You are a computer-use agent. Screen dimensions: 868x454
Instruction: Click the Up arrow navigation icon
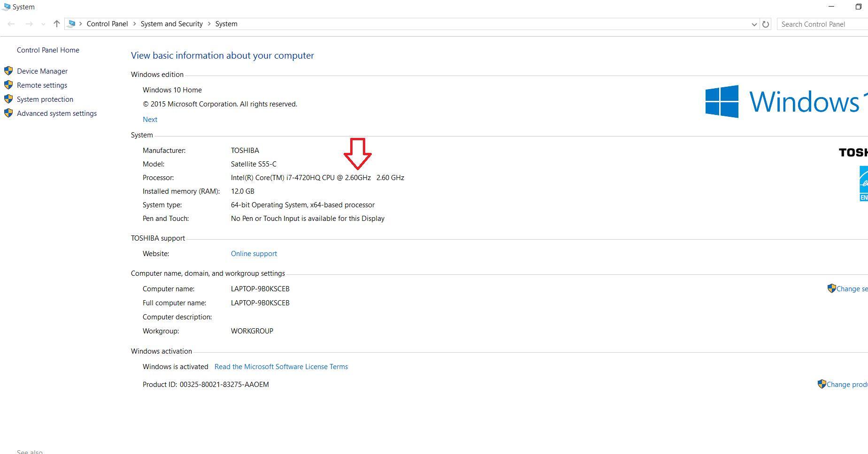(56, 24)
